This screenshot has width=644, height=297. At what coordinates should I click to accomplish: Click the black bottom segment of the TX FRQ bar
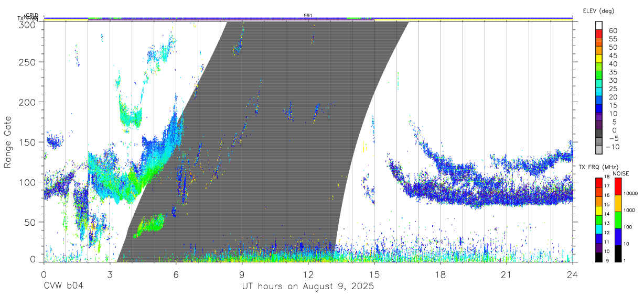pos(599,257)
